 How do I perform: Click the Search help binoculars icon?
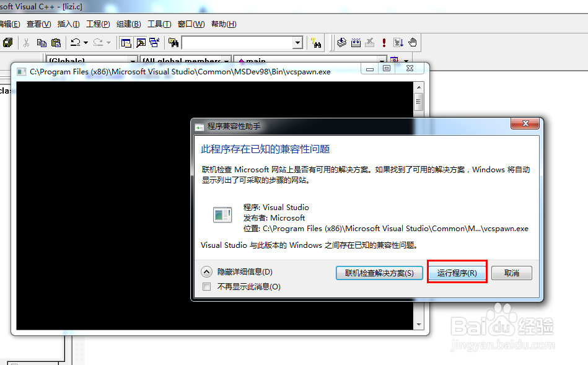[x=316, y=43]
